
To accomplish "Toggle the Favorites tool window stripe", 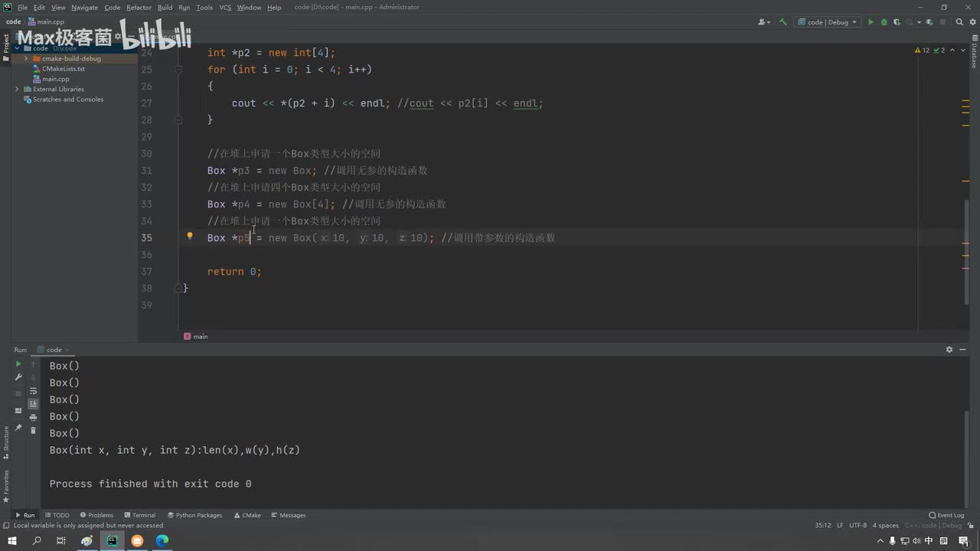I will (x=6, y=485).
